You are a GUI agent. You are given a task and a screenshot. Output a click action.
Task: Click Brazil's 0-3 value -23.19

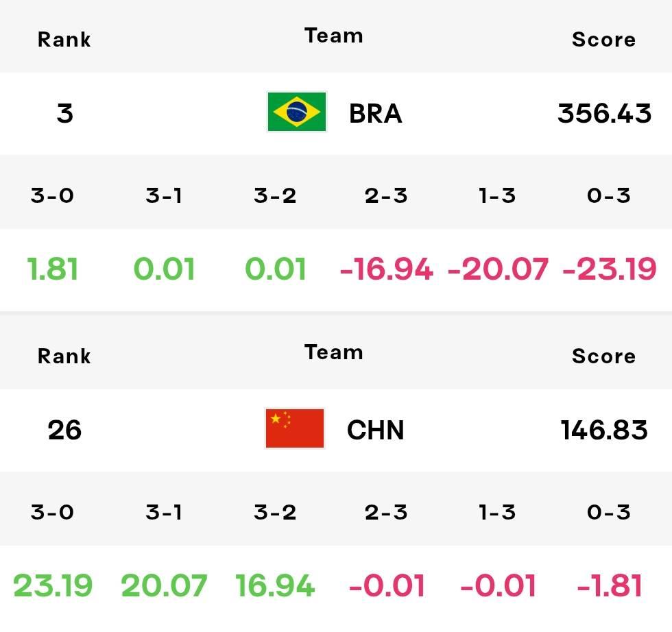pos(609,269)
